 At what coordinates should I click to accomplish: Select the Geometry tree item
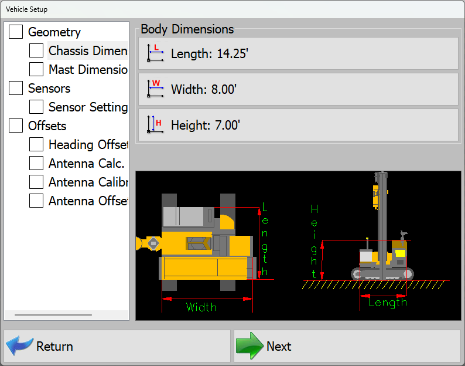pyautogui.click(x=54, y=32)
